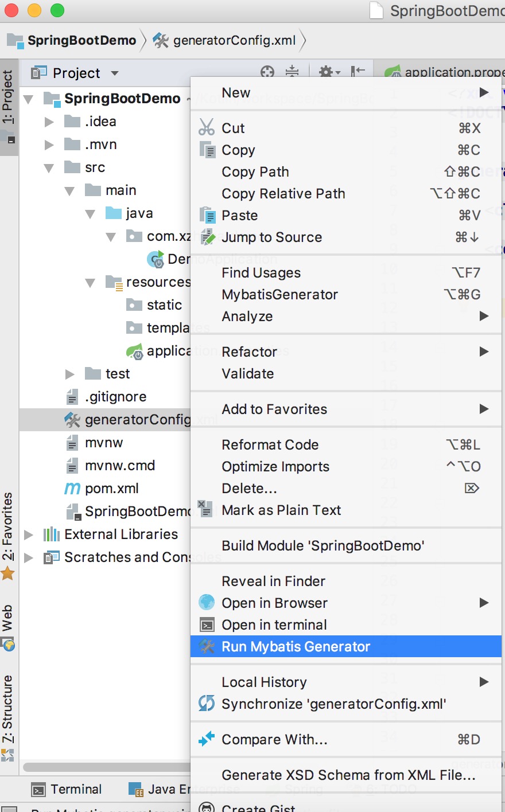Image resolution: width=505 pixels, height=812 pixels.
Task: Click the Favorites star icon in sidebar
Action: [x=7, y=573]
